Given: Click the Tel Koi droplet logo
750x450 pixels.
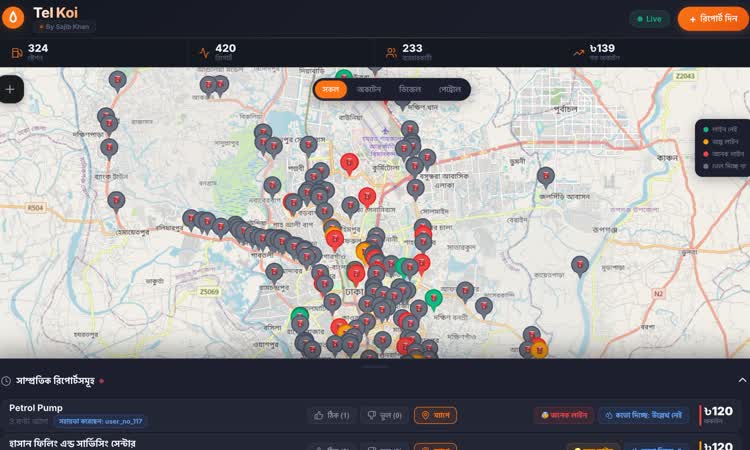Looking at the screenshot, I should pos(14,18).
